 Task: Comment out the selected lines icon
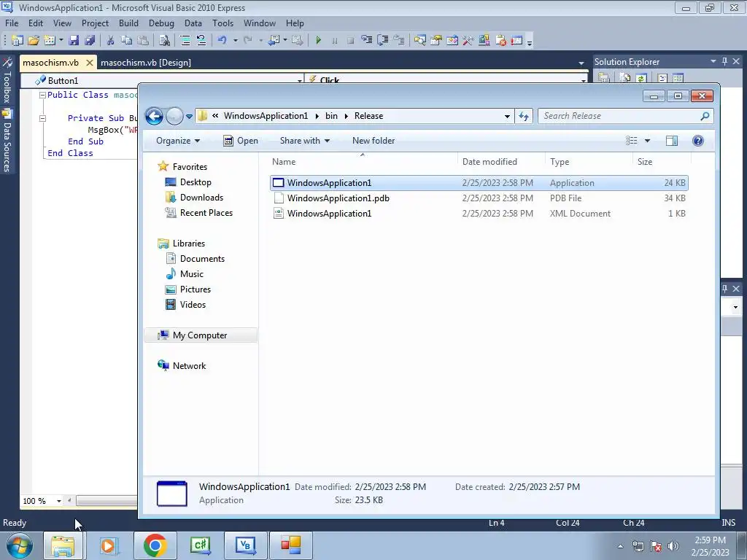(x=185, y=41)
